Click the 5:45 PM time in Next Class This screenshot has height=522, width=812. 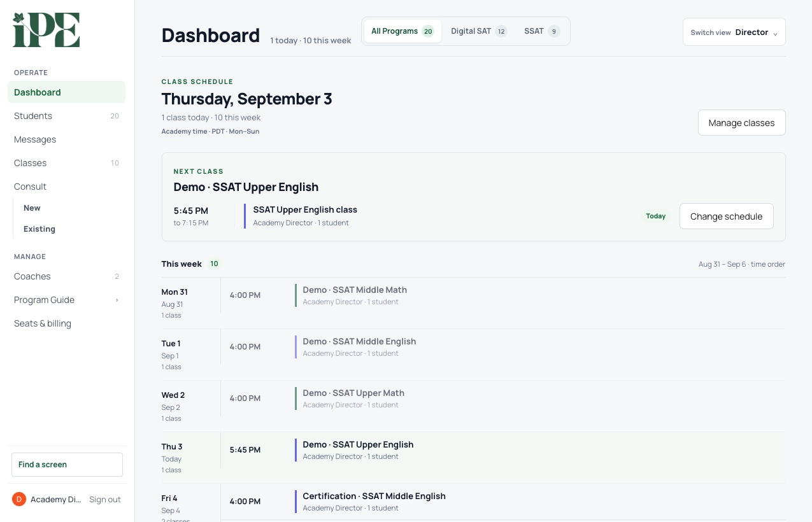point(190,211)
